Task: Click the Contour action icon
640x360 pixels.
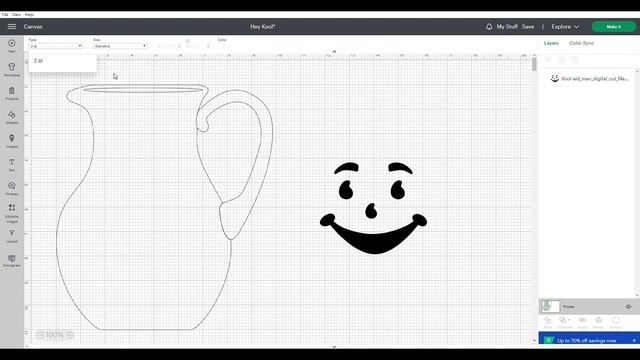Action: pos(616,322)
